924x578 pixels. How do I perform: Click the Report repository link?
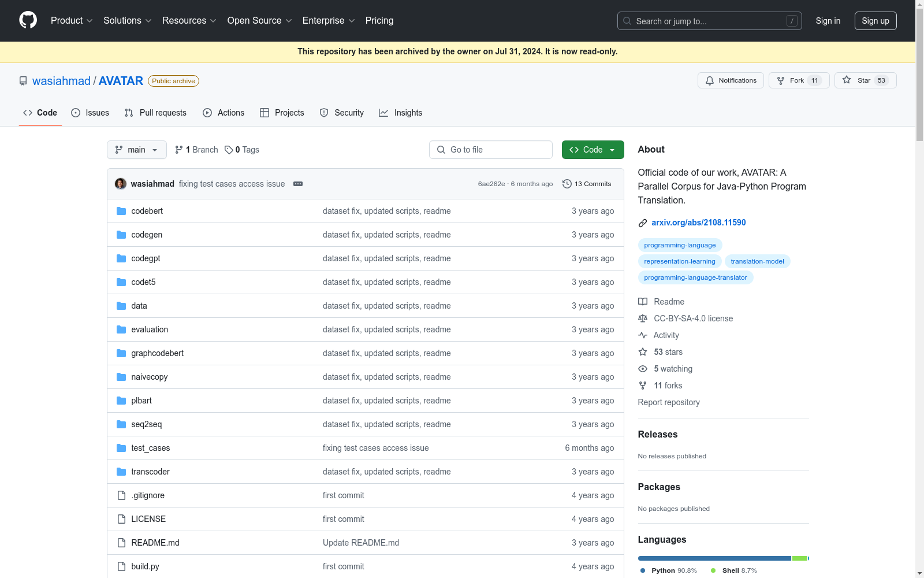[669, 402]
